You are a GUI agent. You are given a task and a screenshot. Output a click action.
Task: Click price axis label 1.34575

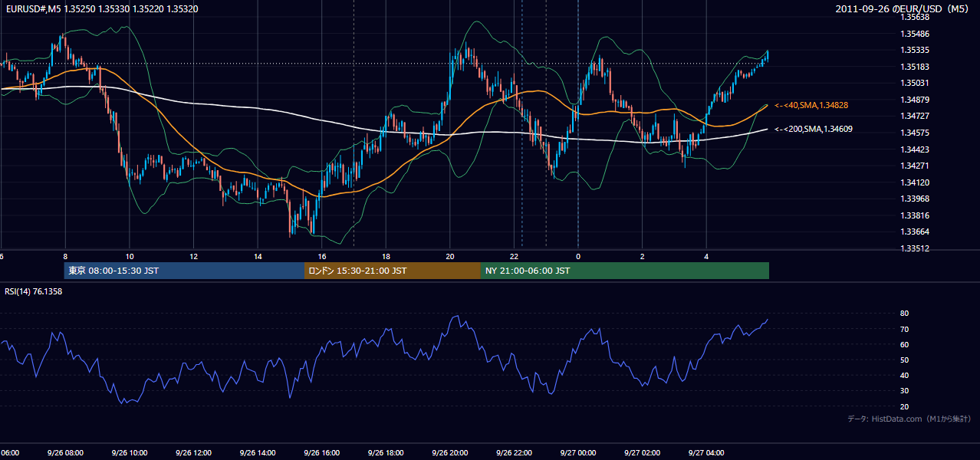(x=916, y=133)
